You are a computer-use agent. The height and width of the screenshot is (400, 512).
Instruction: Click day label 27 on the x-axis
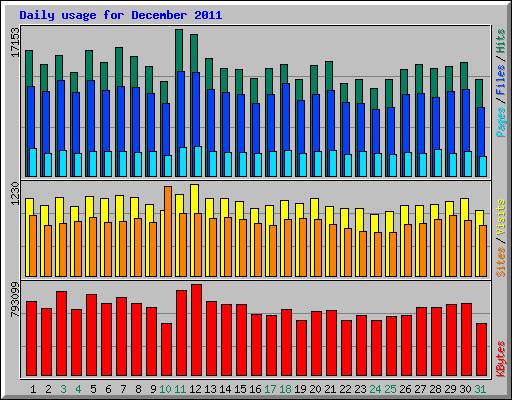tap(420, 389)
